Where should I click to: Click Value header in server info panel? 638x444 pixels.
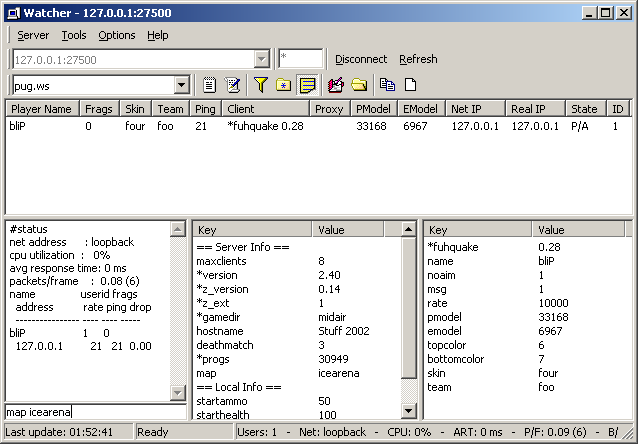347,230
